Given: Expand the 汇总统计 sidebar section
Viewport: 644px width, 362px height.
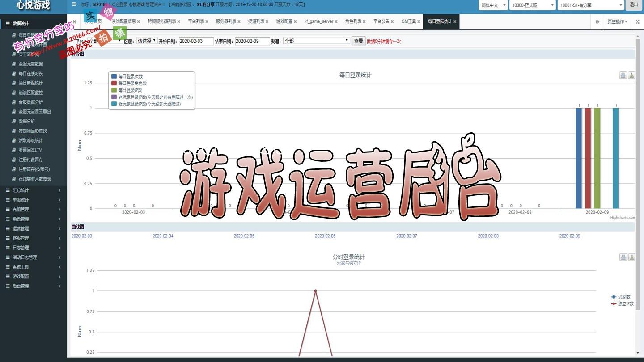Looking at the screenshot, I should (34, 190).
